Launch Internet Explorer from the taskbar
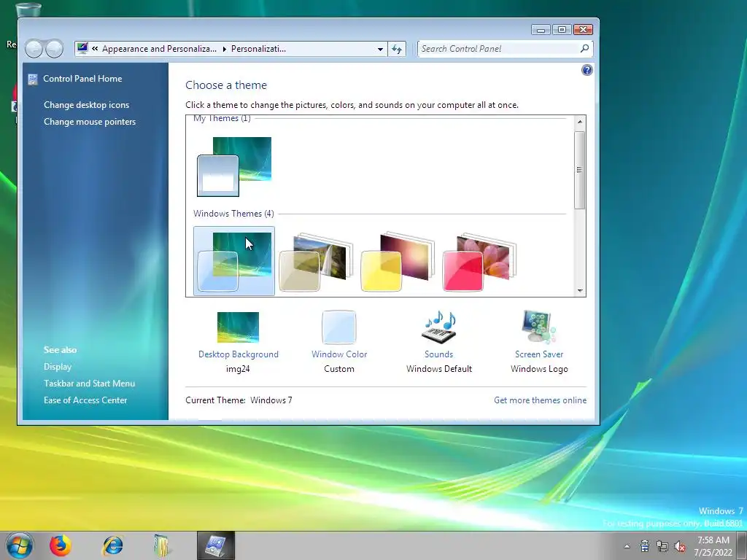The width and height of the screenshot is (747, 560). click(113, 545)
